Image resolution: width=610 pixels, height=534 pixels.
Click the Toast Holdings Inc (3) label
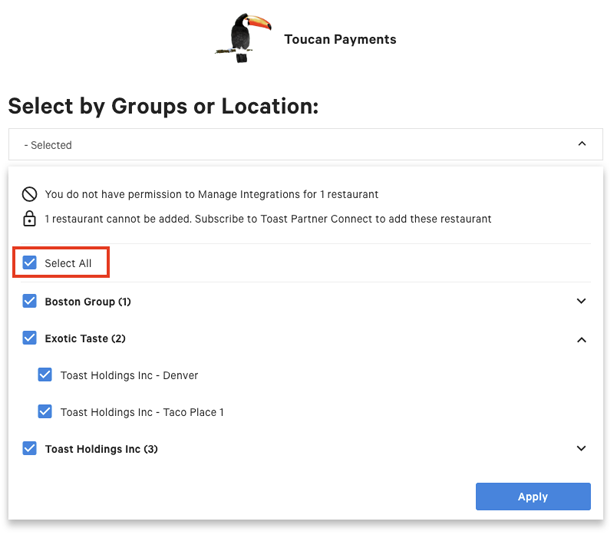tap(101, 449)
